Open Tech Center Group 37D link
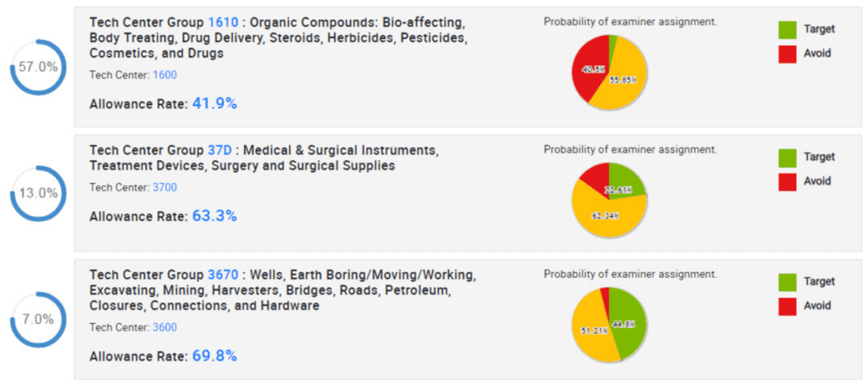Image resolution: width=868 pixels, height=383 pixels. 219,150
